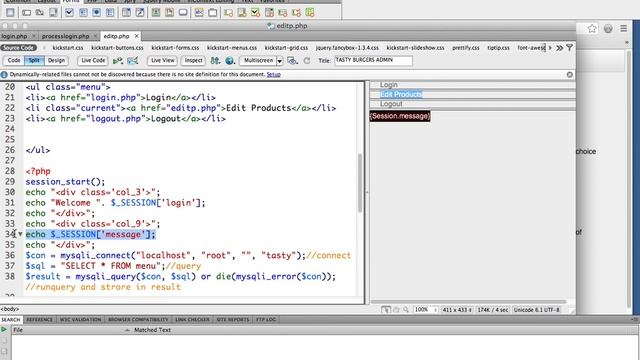This screenshot has height=360, width=640.
Task: Open tiptip.css related file
Action: (498, 48)
